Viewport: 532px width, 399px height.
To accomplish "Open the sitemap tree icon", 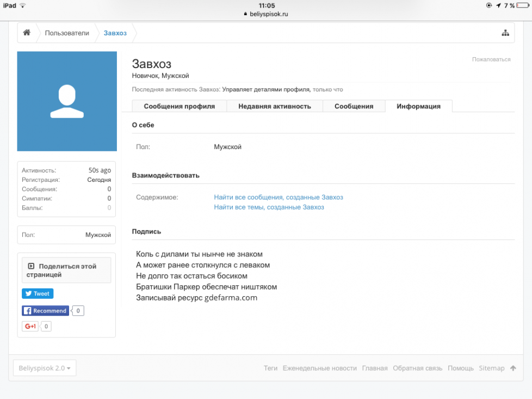I will (x=505, y=33).
